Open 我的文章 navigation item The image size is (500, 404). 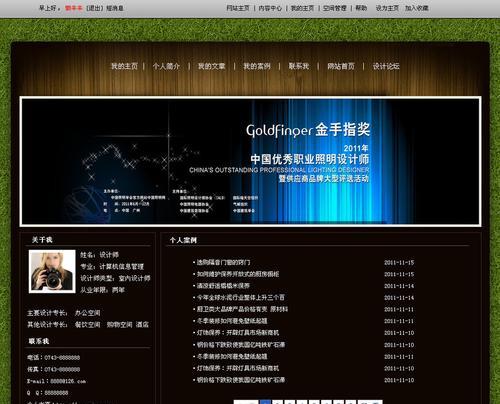pyautogui.click(x=211, y=66)
